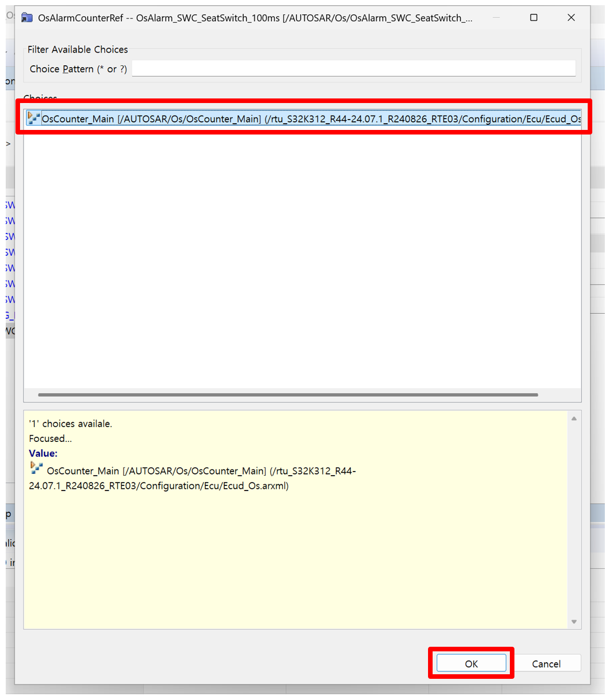Click the OsCounter_Main reference icon in list
The image size is (610, 700).
34,118
